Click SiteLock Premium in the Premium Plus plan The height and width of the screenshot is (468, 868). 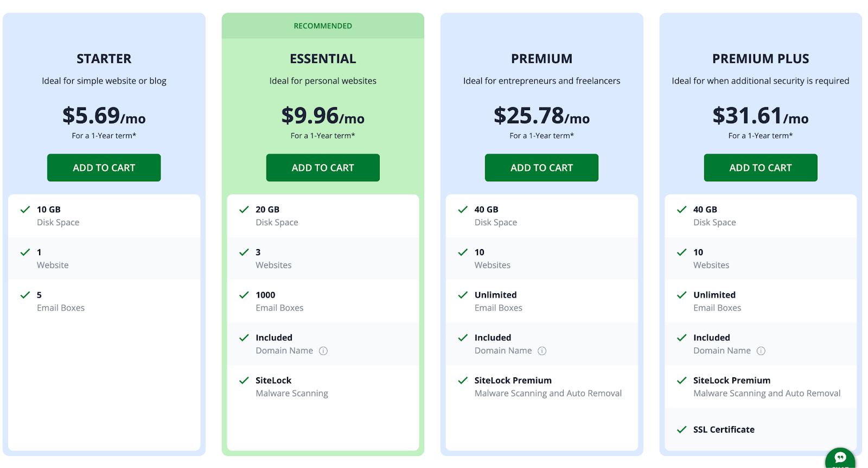(x=731, y=381)
